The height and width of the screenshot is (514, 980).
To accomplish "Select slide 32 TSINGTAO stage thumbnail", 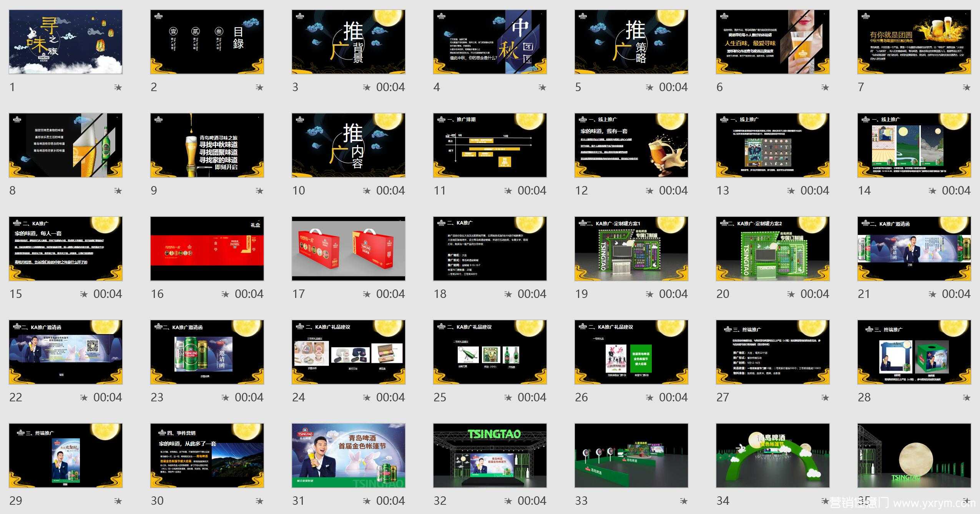I will pyautogui.click(x=490, y=456).
